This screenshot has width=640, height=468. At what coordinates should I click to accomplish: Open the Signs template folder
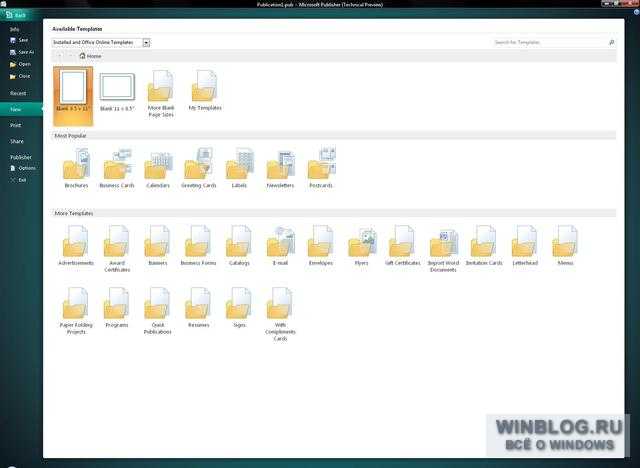(x=239, y=308)
